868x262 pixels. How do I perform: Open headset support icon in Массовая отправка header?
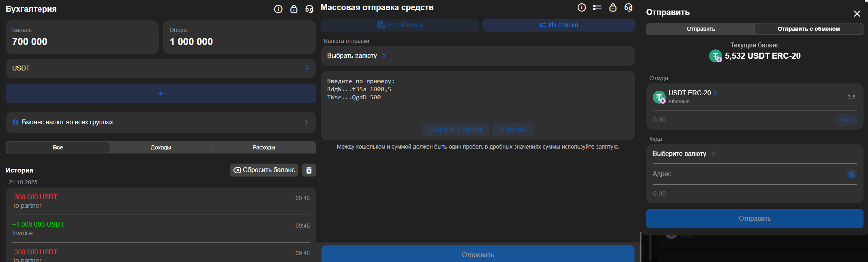tap(628, 7)
